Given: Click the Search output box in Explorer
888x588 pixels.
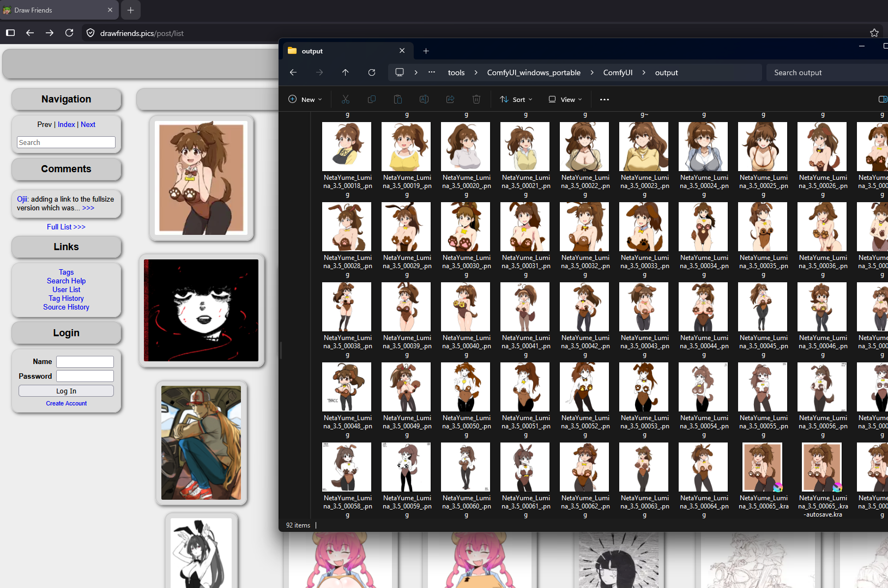Looking at the screenshot, I should 827,72.
